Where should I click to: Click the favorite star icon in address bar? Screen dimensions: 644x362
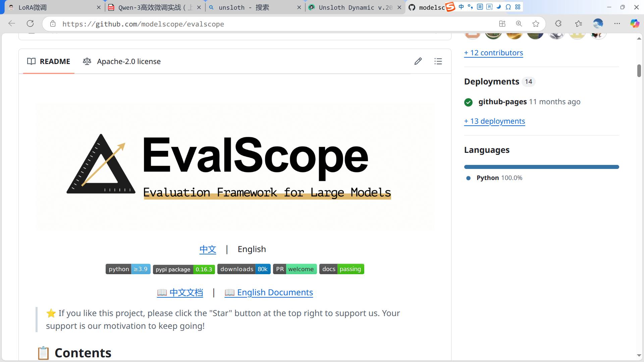tap(536, 23)
